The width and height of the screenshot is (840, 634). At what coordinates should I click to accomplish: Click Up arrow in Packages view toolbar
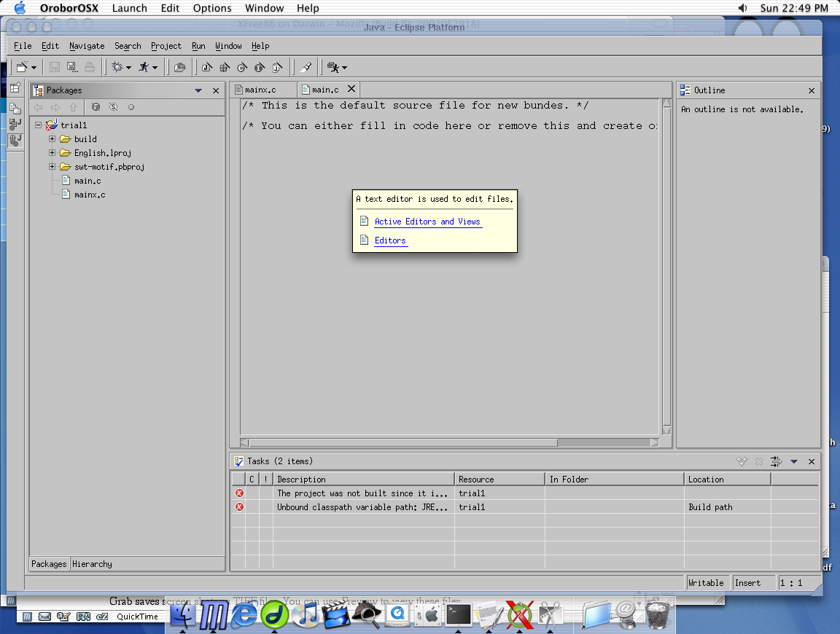[x=74, y=107]
